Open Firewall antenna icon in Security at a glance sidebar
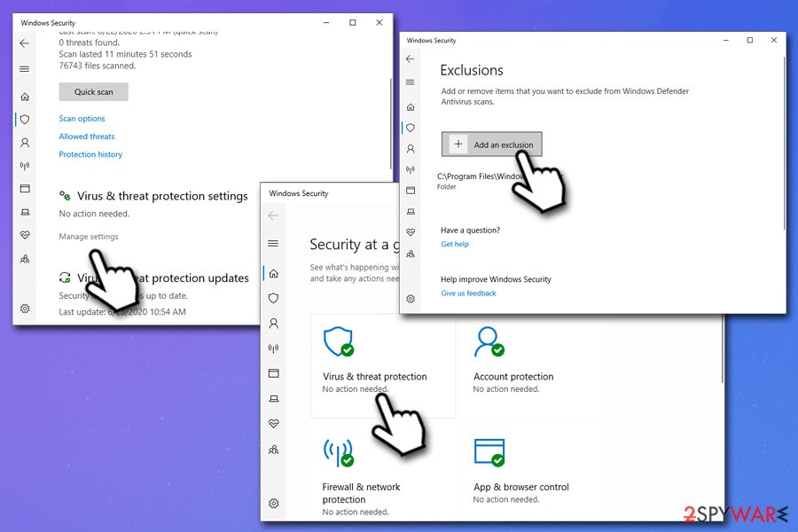 click(x=273, y=348)
